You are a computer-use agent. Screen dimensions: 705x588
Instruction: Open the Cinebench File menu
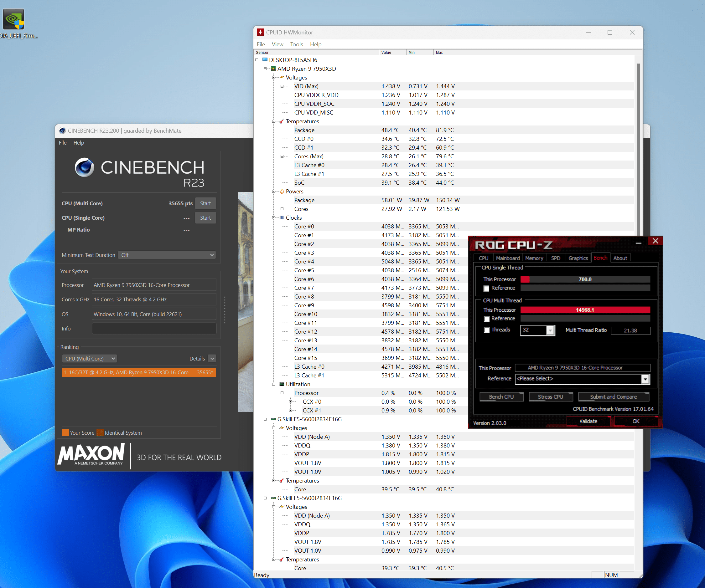[62, 143]
